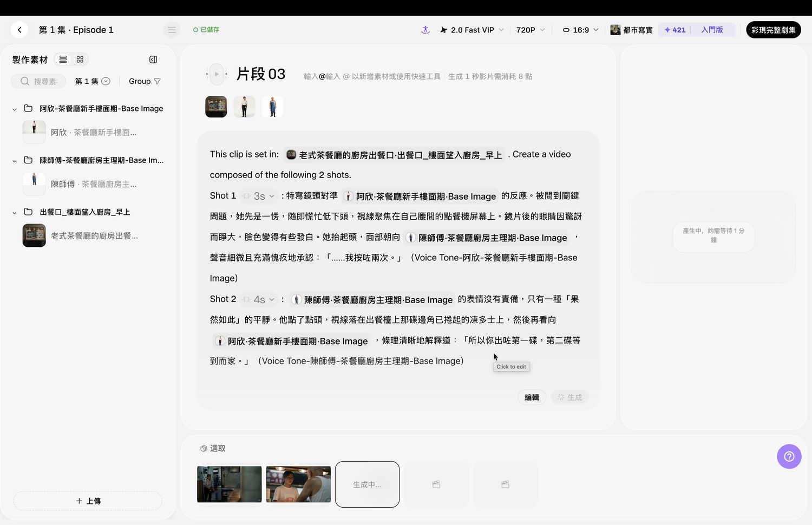Click the kitchen scene reference image under title
This screenshot has width=812, height=525.
point(216,107)
